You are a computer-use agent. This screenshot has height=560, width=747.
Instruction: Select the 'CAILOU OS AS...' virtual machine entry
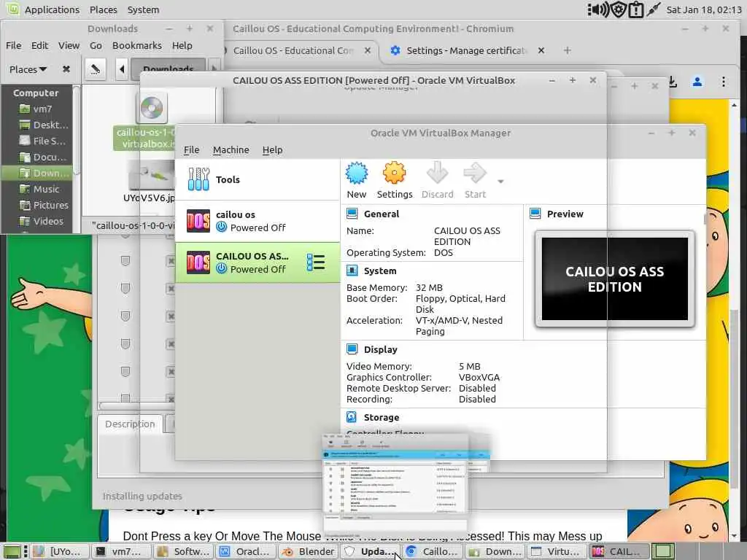(x=258, y=262)
